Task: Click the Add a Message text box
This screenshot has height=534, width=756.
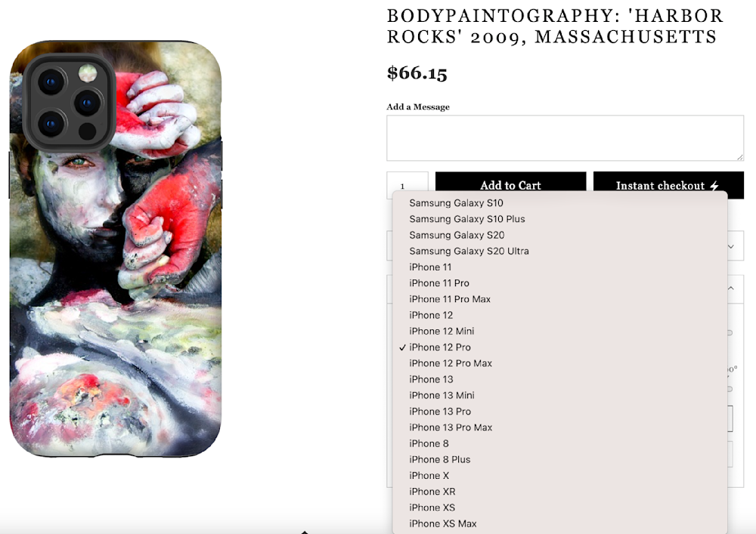Action: [x=565, y=138]
